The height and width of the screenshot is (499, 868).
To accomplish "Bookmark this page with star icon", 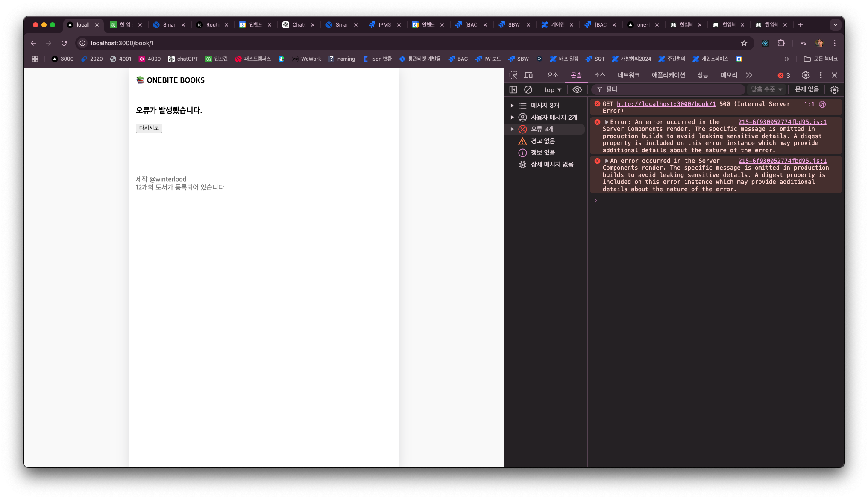I will (744, 43).
